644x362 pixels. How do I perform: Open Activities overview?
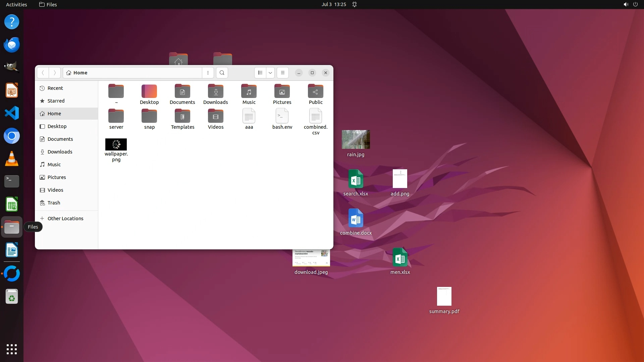pyautogui.click(x=16, y=4)
